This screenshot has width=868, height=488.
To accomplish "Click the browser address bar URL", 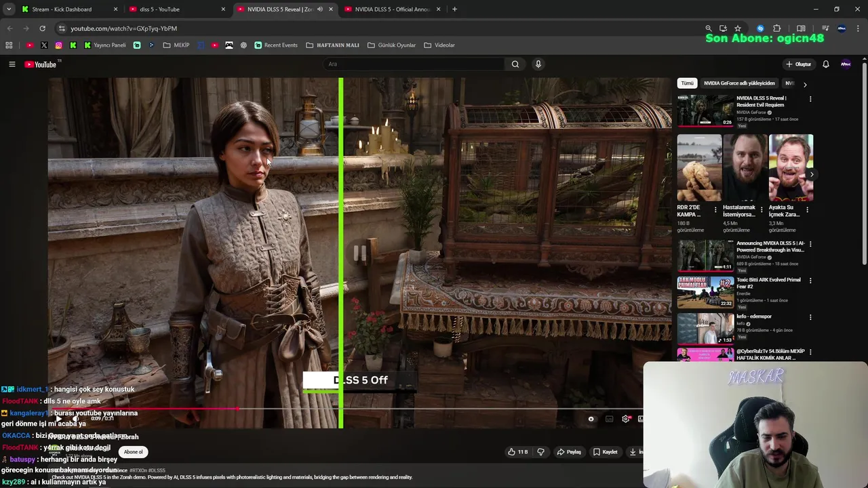I will (123, 28).
